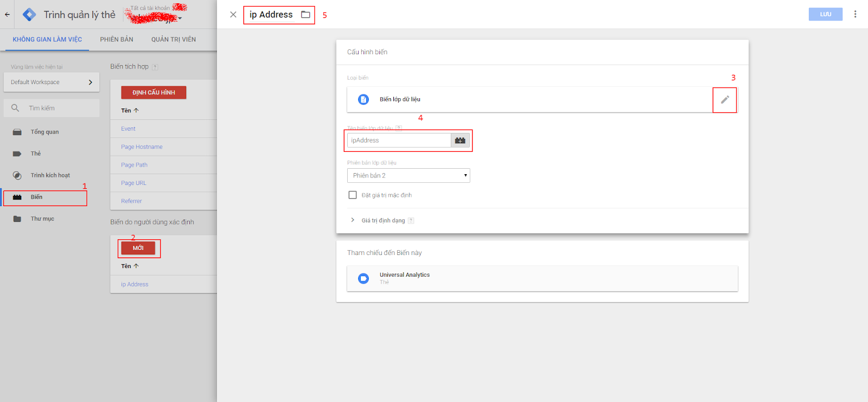
Task: Click the Biến lớp dữ liệu type icon
Action: [363, 99]
